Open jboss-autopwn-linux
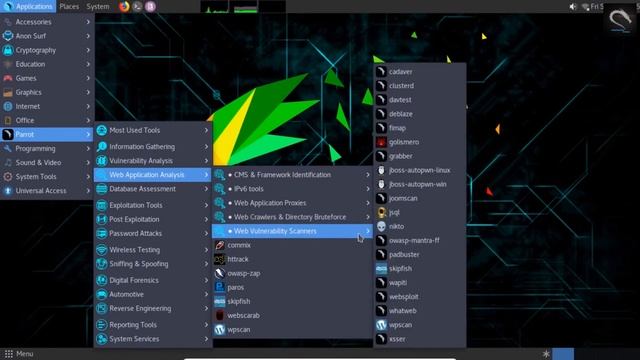 [420, 170]
